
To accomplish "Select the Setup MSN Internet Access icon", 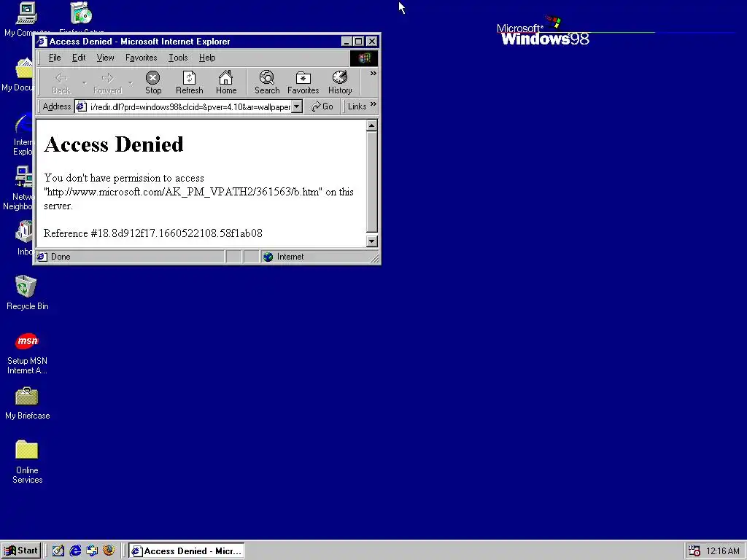I will tap(27, 354).
